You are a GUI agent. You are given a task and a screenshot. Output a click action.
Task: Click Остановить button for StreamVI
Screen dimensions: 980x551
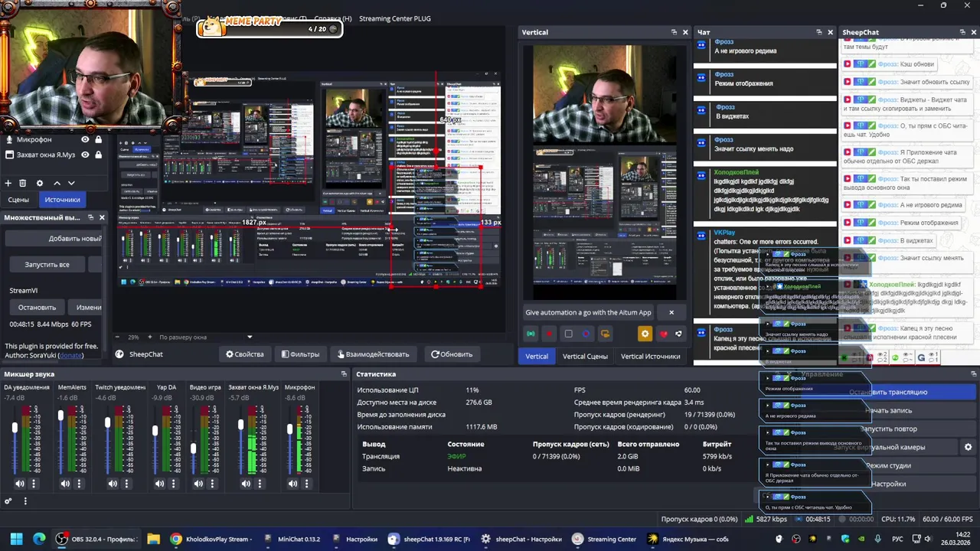37,307
